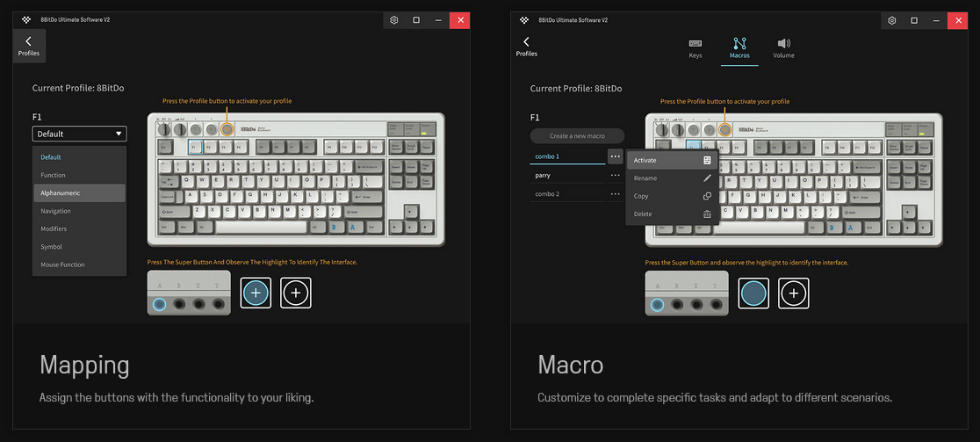Viewport: 980px width, 442px height.
Task: Select the Macros tab icon
Action: click(x=739, y=43)
